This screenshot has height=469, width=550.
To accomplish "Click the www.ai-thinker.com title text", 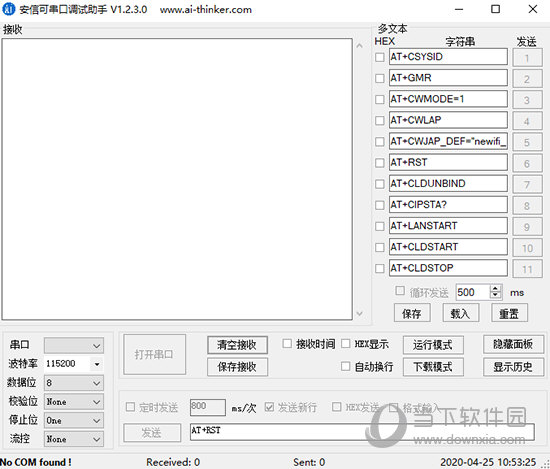I will coord(206,9).
